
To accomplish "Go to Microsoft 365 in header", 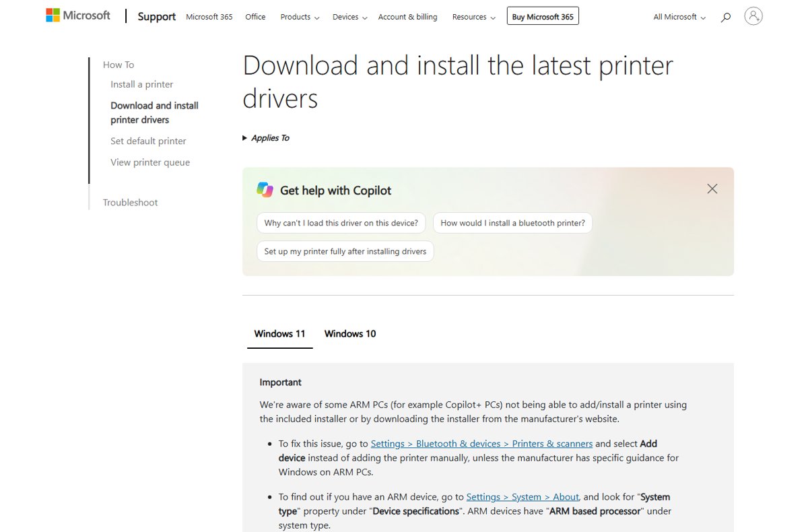I will pyautogui.click(x=209, y=17).
